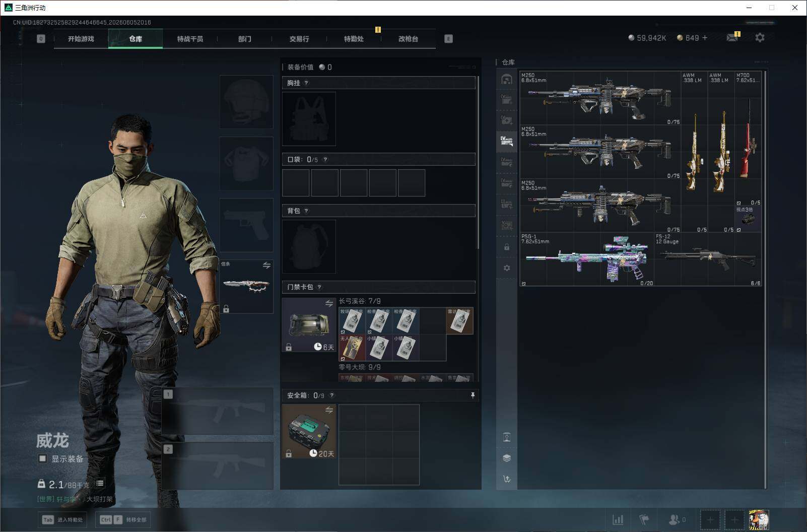
Task: Click the 装备价值 value label
Action: tap(309, 67)
